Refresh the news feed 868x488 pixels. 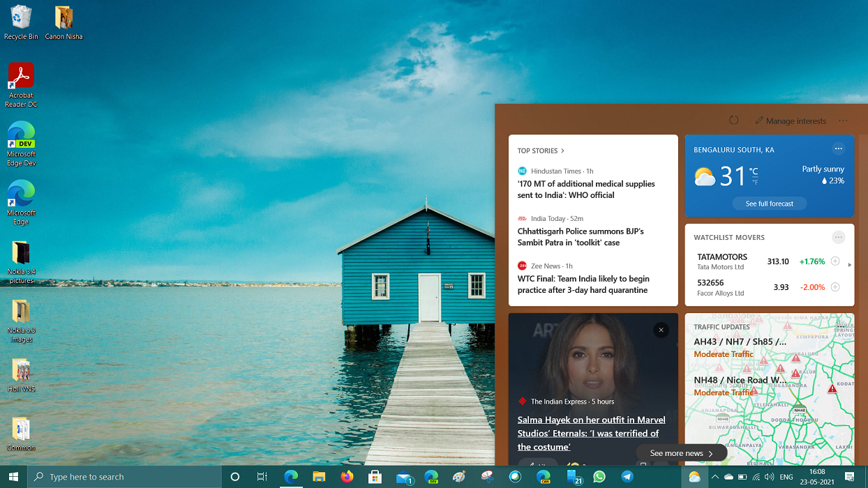[x=733, y=120]
